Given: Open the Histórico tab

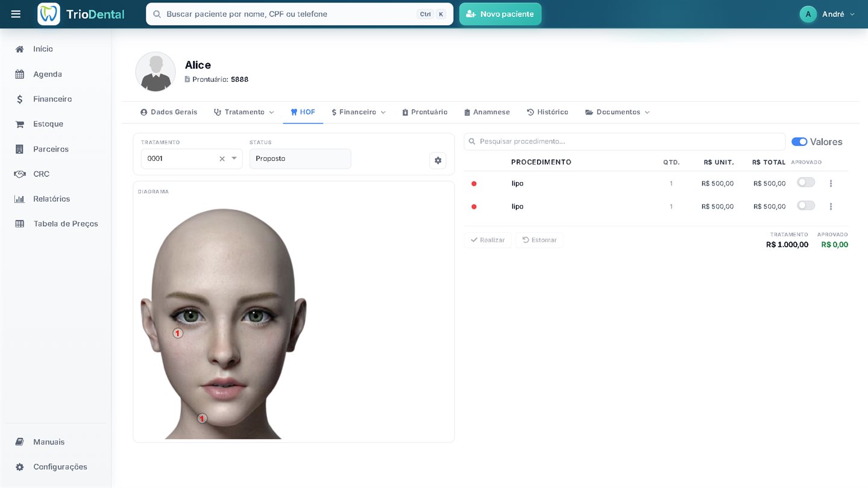Looking at the screenshot, I should click(547, 112).
